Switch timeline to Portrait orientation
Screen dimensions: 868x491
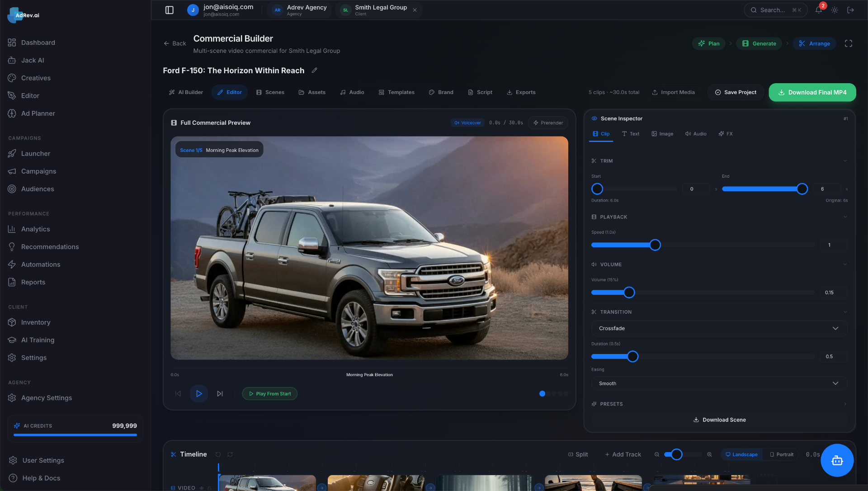[x=781, y=454]
